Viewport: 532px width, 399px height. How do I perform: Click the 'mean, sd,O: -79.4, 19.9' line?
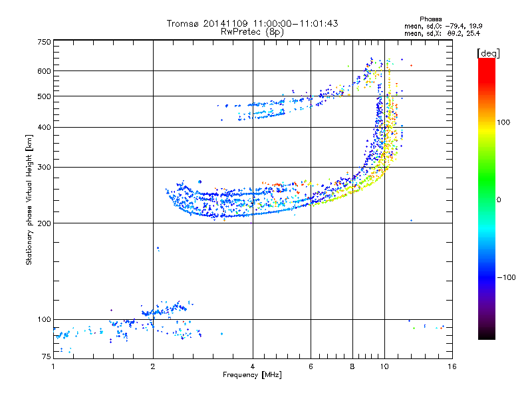pyautogui.click(x=444, y=26)
